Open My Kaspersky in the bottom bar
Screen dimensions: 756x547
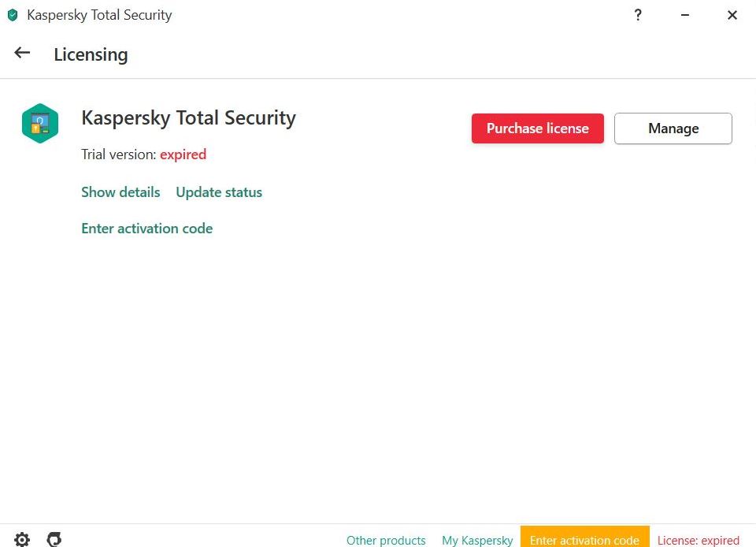point(477,540)
